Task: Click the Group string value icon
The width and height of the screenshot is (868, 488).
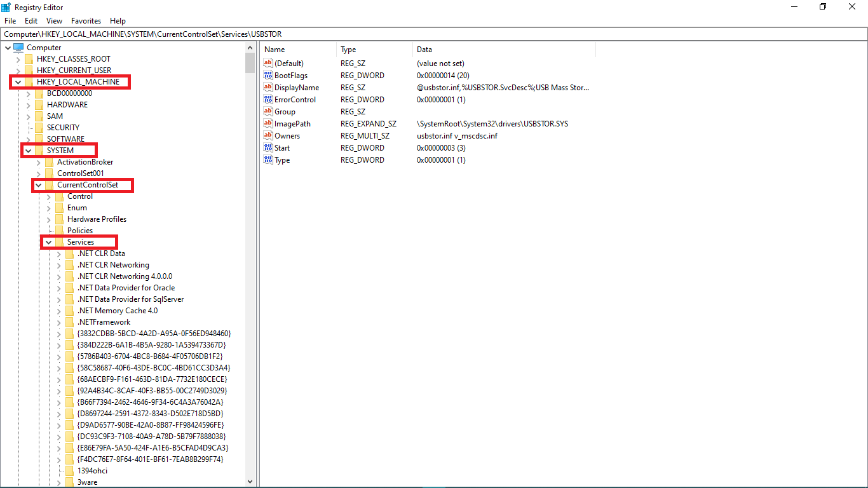Action: [x=268, y=111]
